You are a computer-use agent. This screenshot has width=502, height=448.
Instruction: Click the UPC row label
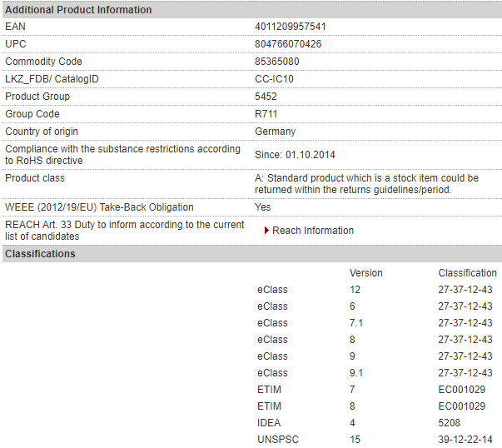[16, 44]
